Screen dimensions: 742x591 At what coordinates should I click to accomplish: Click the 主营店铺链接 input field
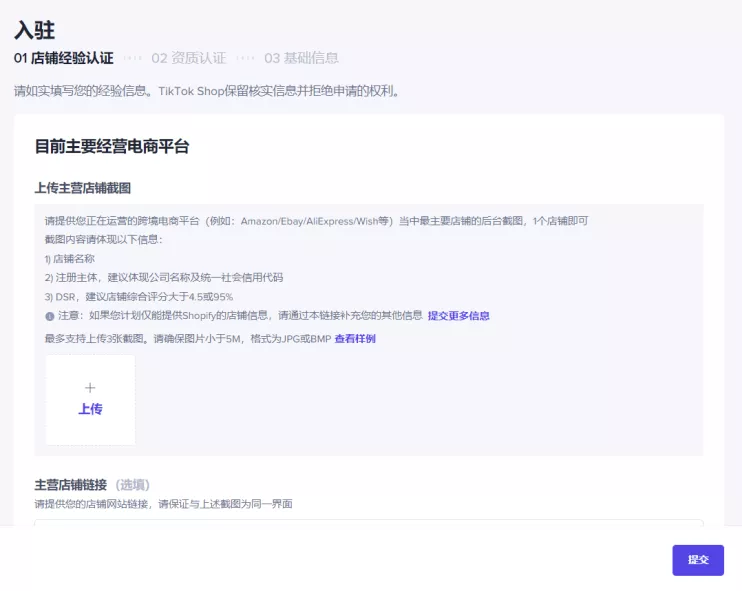point(369,523)
